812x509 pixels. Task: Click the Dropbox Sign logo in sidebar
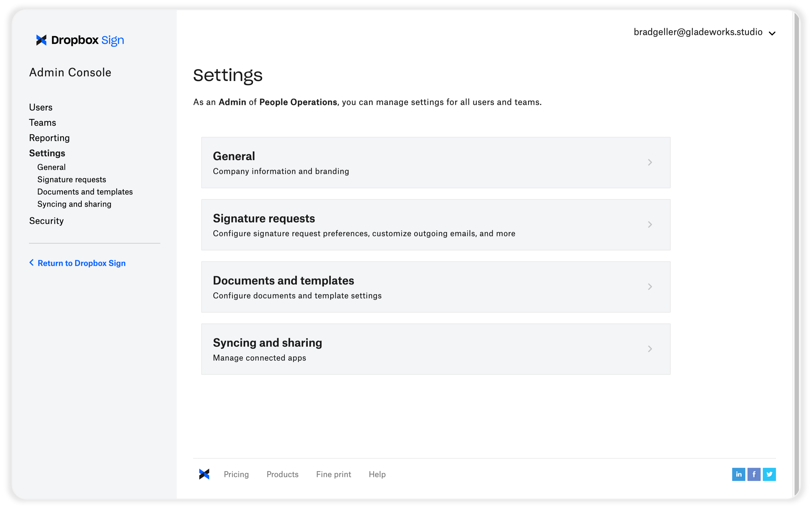80,40
